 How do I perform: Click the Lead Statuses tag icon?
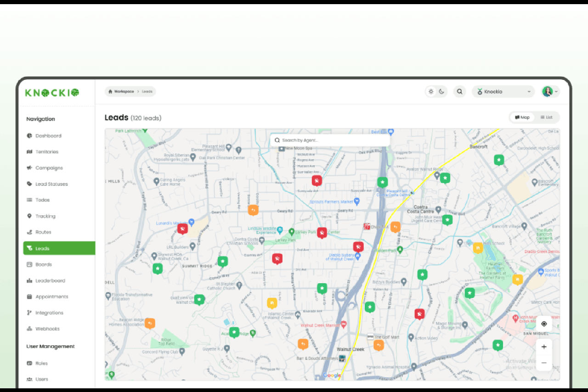coord(29,184)
